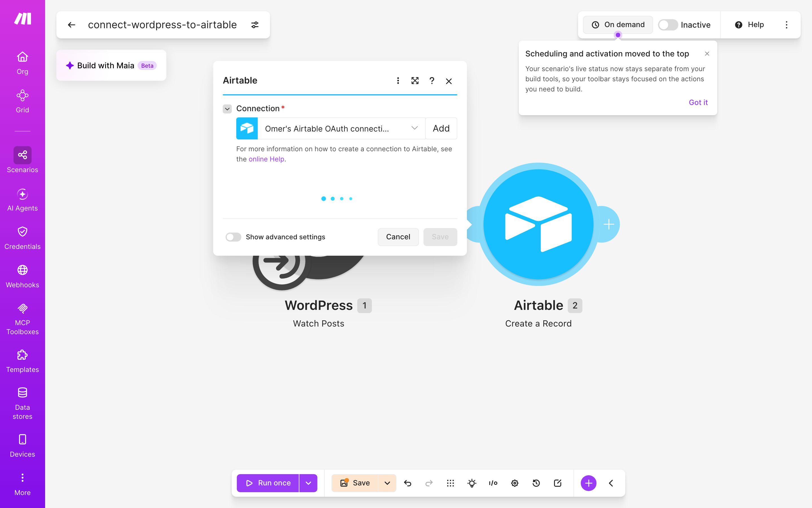This screenshot has width=812, height=508.
Task: Click the WordPress module label
Action: click(x=319, y=305)
